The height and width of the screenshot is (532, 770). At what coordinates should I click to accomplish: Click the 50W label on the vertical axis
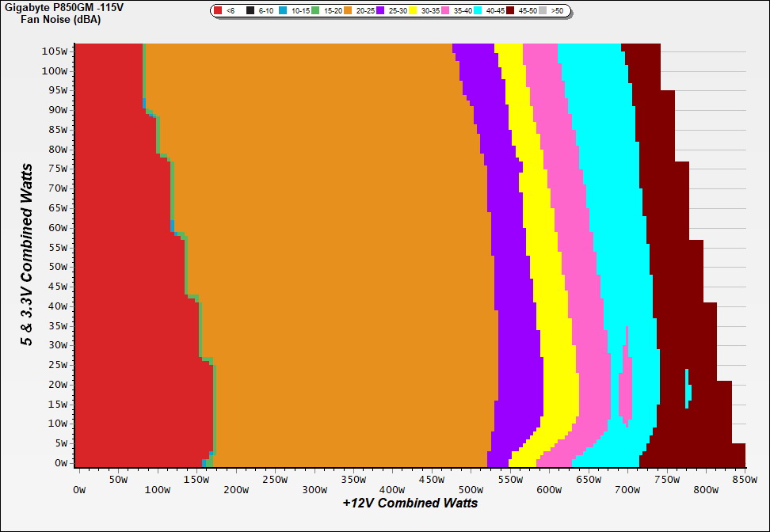click(58, 267)
